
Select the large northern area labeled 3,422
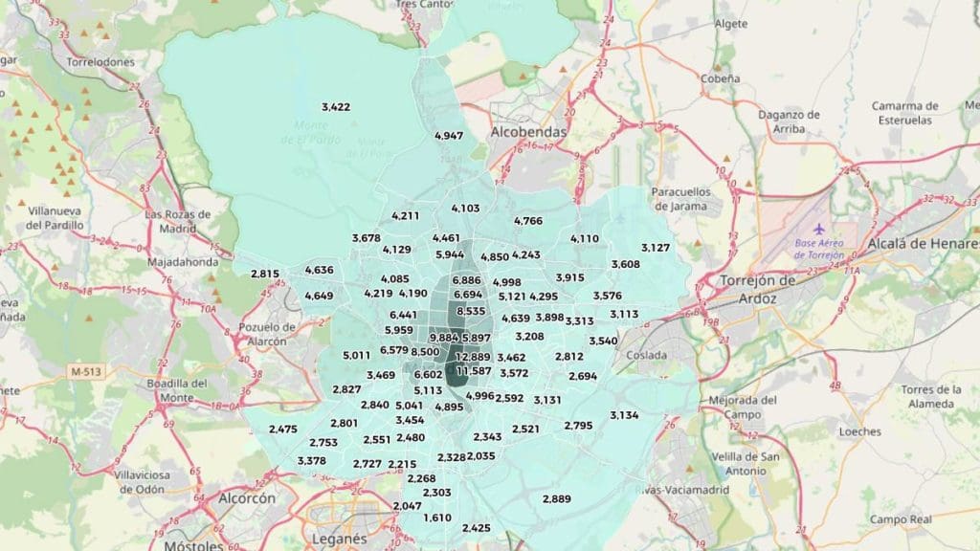pyautogui.click(x=336, y=106)
